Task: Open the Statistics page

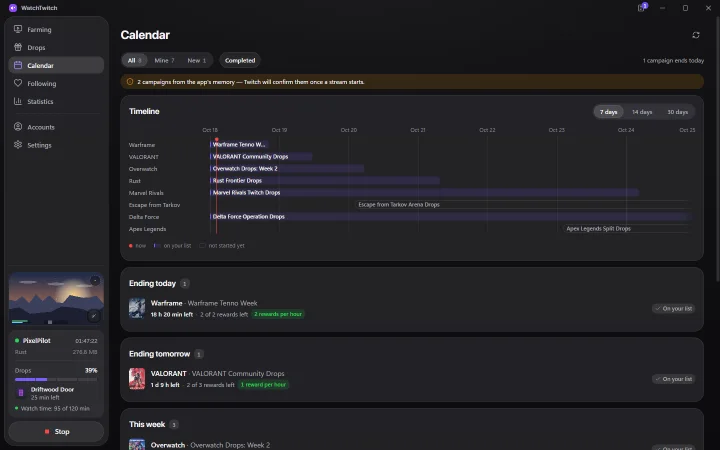Action: click(x=56, y=101)
